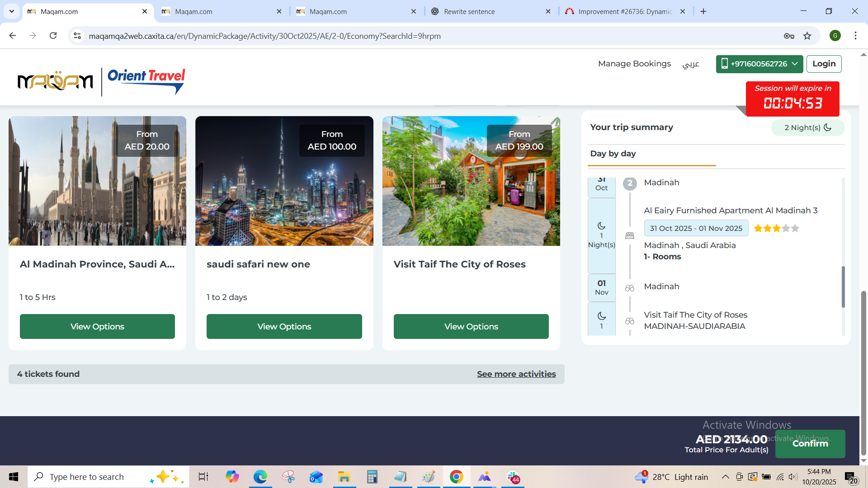868x488 pixels.
Task: Open Microsoft Edge from the taskbar
Action: (x=260, y=477)
